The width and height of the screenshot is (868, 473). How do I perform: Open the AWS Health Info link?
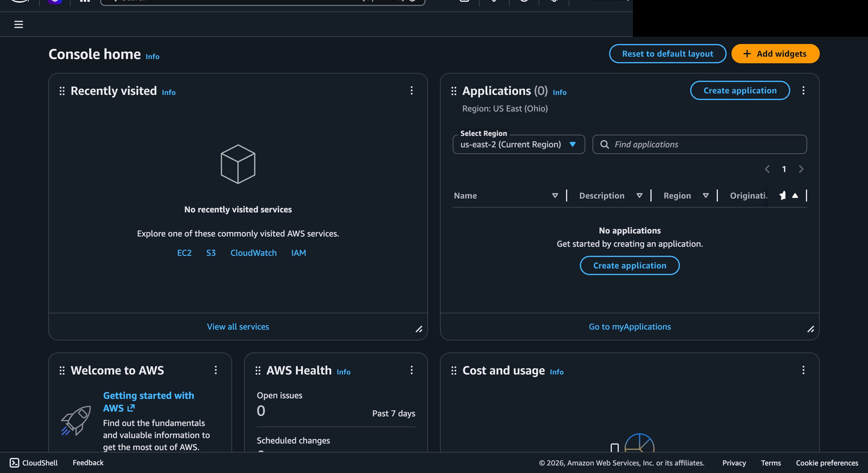(344, 372)
